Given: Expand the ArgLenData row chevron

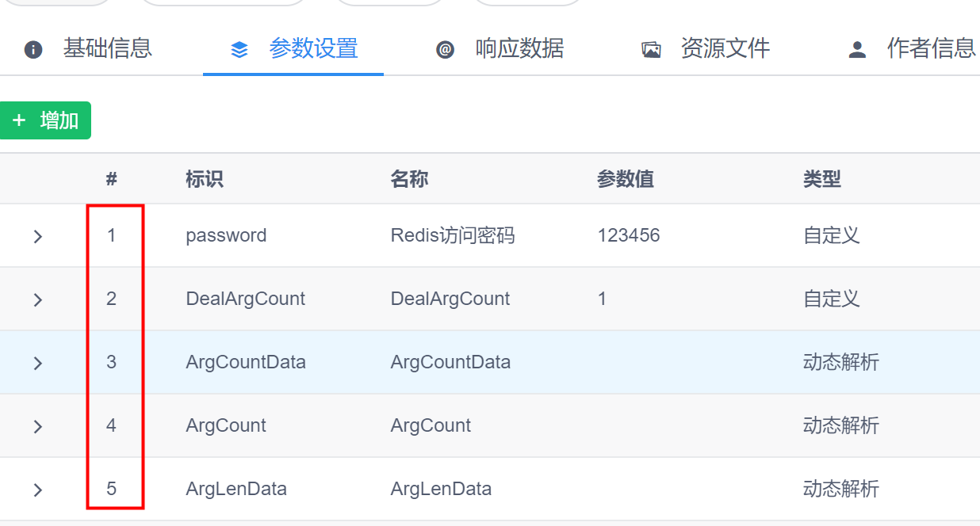Looking at the screenshot, I should coord(37,490).
